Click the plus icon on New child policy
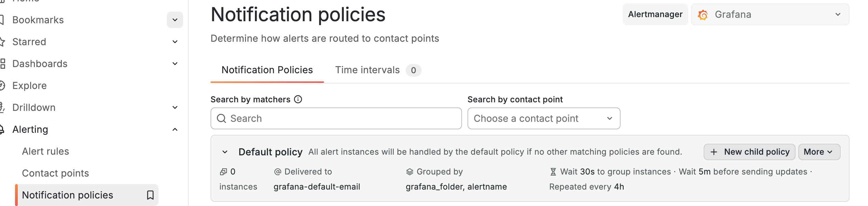The image size is (868, 206). tap(714, 152)
